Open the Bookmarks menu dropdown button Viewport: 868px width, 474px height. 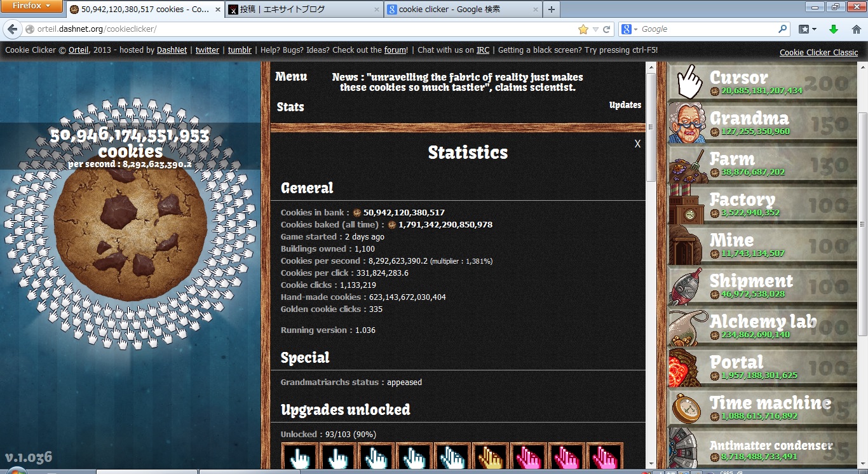[x=807, y=29]
